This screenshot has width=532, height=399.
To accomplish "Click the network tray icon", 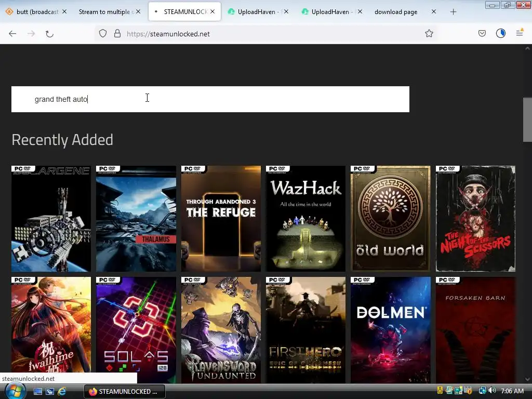I will (482, 391).
